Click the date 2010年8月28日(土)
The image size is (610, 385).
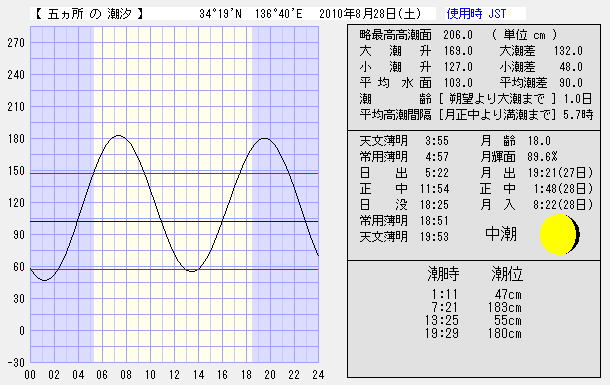[x=370, y=14]
